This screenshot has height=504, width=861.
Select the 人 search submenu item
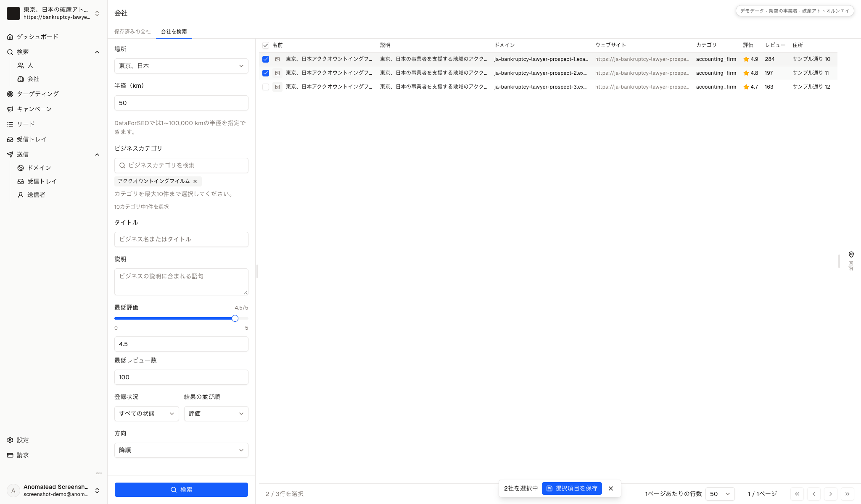[30, 66]
